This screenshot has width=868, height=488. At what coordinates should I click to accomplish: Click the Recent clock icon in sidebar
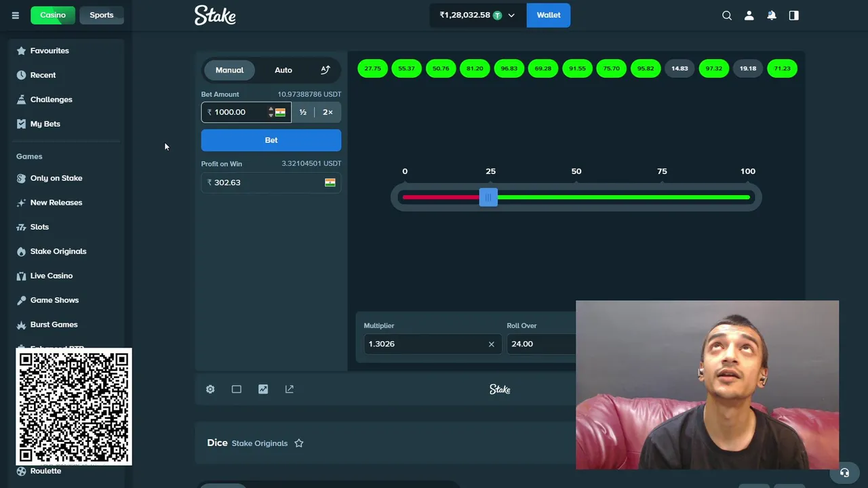(x=21, y=75)
